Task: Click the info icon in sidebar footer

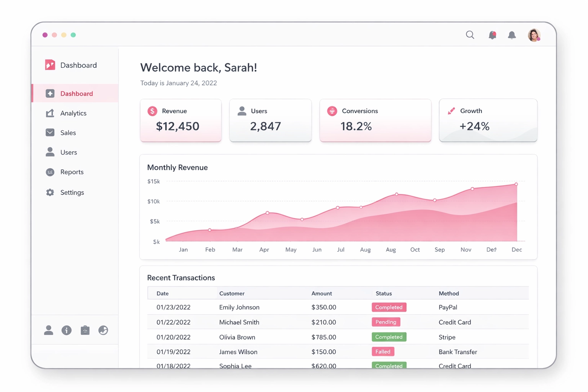Action: point(67,330)
